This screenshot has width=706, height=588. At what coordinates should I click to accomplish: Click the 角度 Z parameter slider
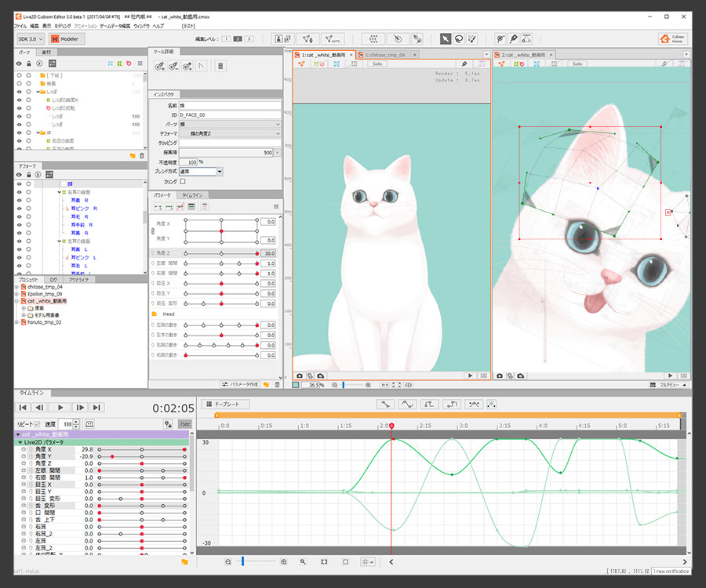click(x=221, y=253)
